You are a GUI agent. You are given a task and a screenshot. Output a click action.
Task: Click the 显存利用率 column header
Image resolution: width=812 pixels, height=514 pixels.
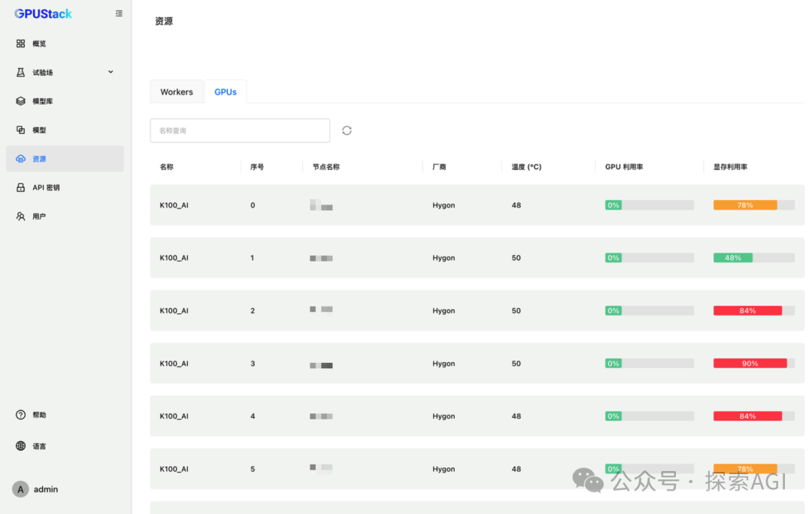pos(730,167)
